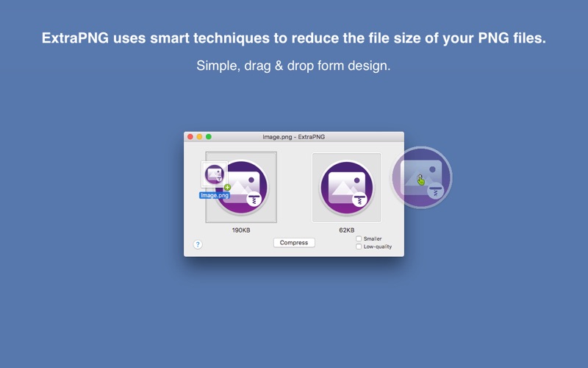Click the green plus badge on dragged file
Screen dimensions: 588x368
227,187
